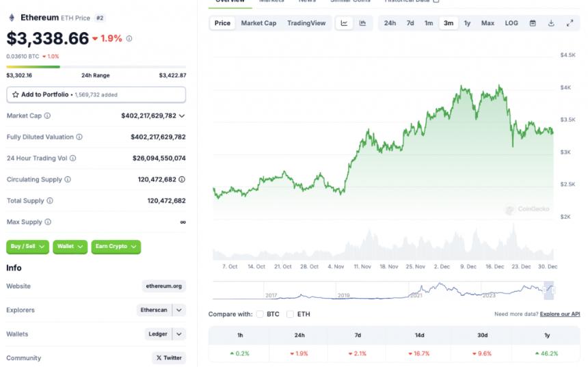588x367 pixels.
Task: Open the Circulating Supply label info icon
Action: point(68,180)
